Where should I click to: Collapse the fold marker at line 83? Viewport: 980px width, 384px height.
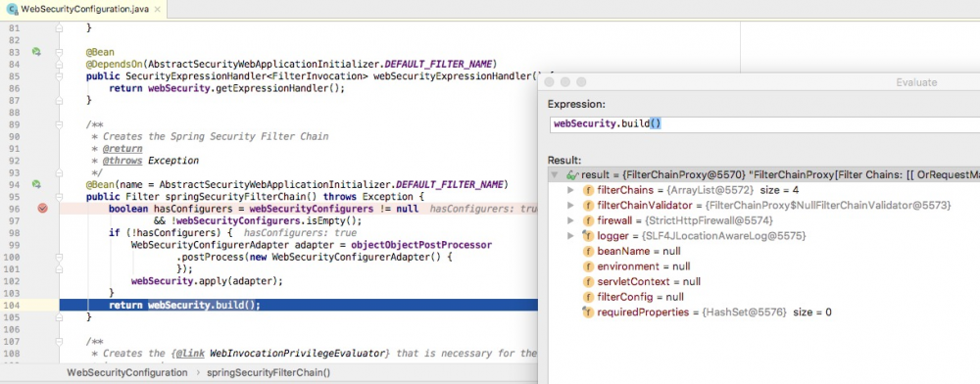tap(60, 53)
